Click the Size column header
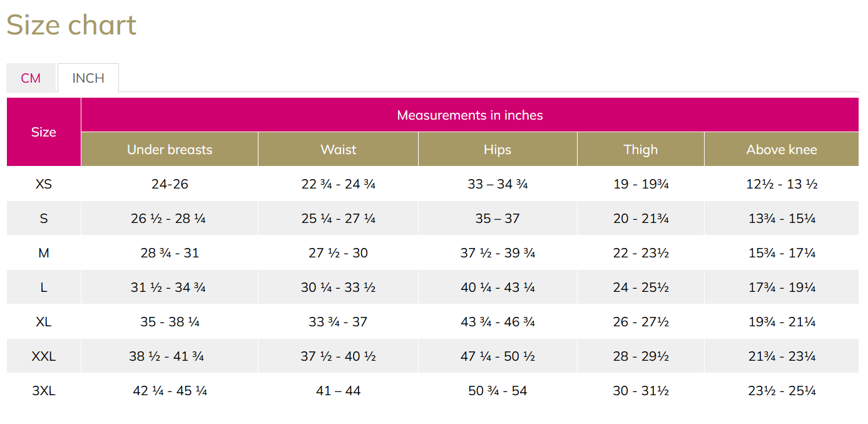Image resolution: width=868 pixels, height=424 pixels. 44,132
